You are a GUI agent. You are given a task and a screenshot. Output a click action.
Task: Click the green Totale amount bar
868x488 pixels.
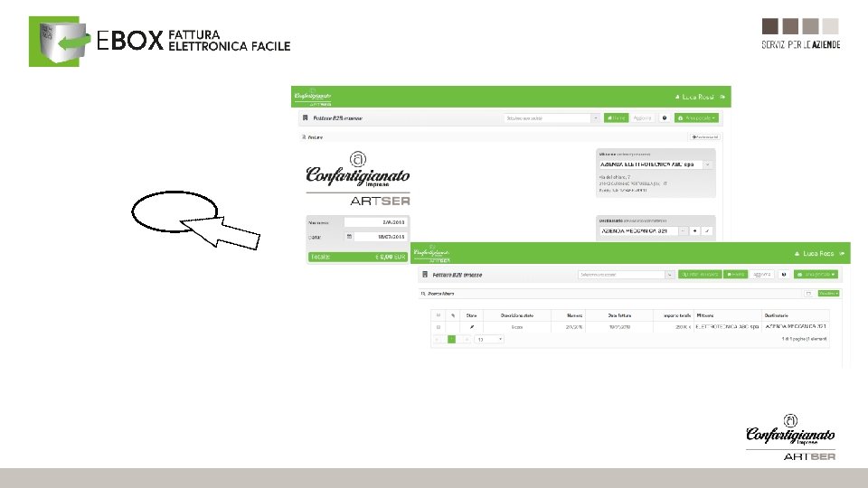(358, 257)
